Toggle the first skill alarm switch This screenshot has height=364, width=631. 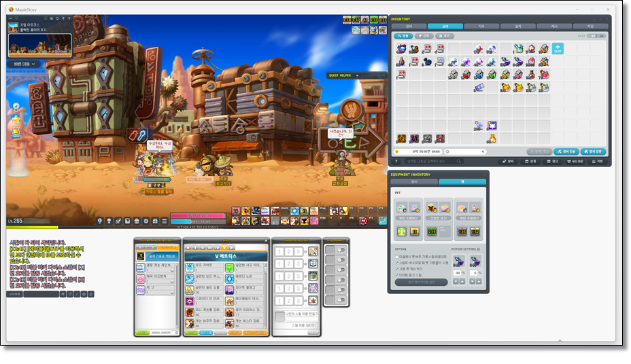click(x=341, y=250)
